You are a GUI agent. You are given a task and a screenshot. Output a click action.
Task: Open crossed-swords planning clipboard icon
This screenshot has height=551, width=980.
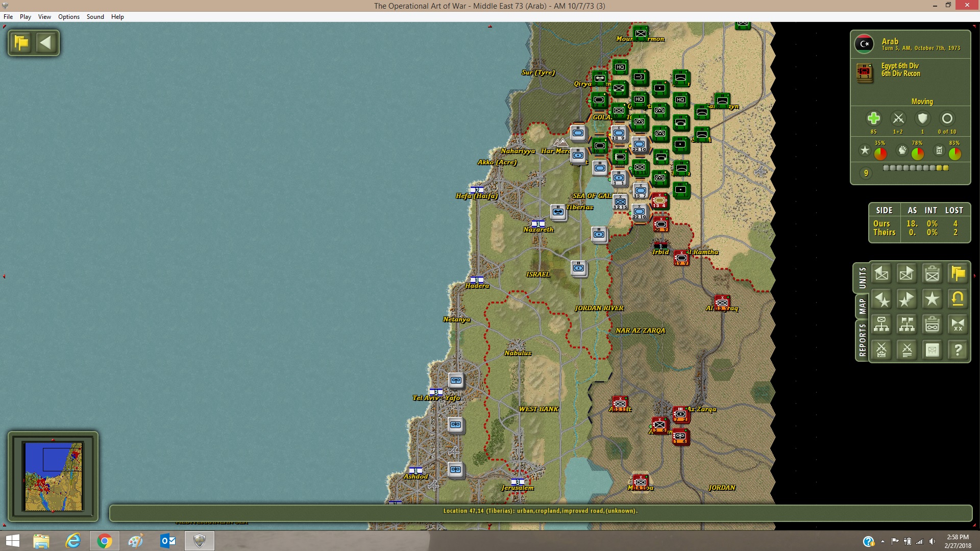881,350
